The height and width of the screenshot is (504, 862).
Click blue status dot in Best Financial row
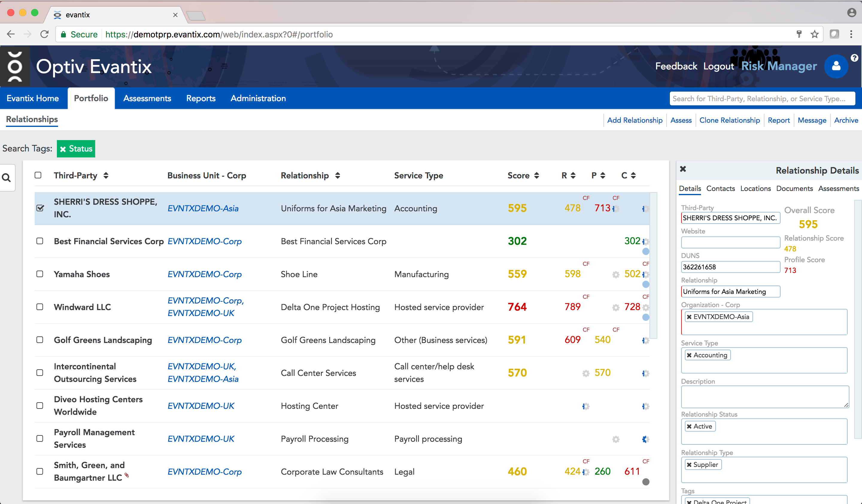click(646, 251)
